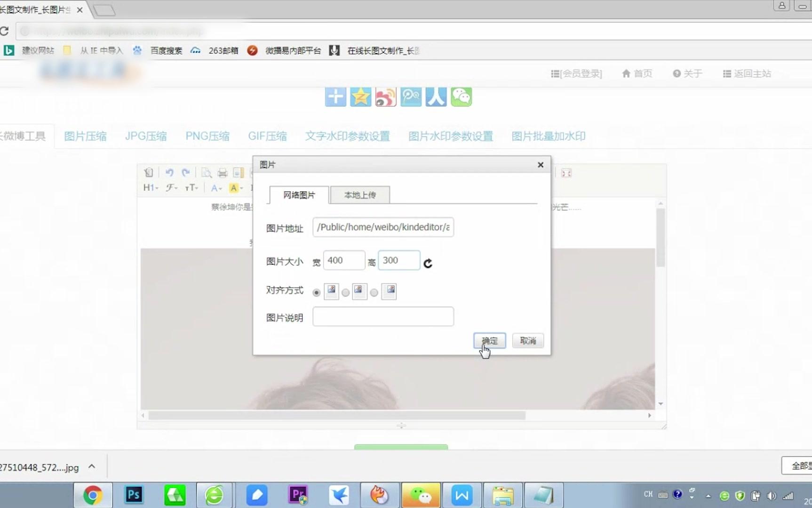Screen dimensions: 812x508
Task: Open the font color A dropdown
Action: tap(216, 187)
